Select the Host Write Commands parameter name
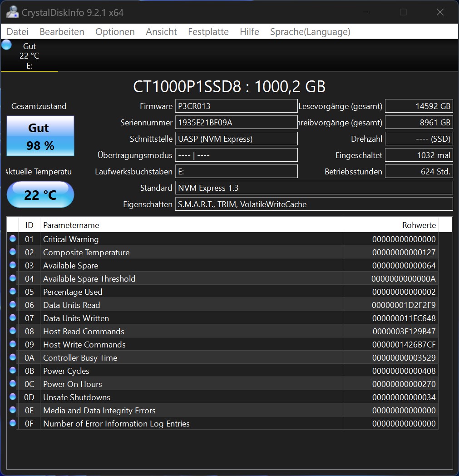 [84, 345]
